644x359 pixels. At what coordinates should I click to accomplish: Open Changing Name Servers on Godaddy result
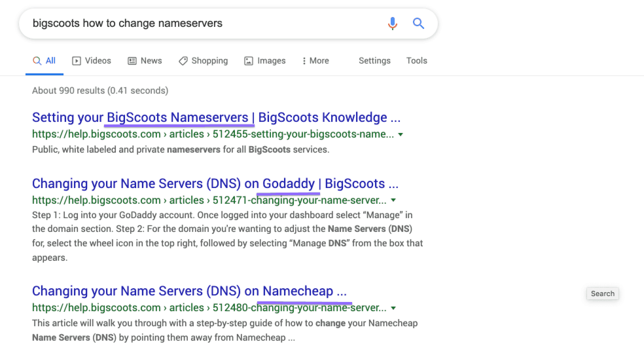coord(215,183)
